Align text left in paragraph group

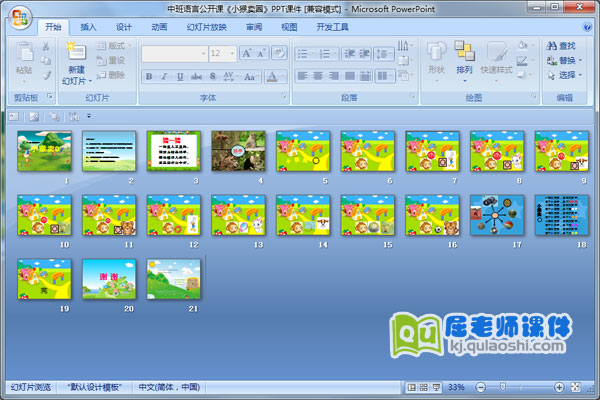[302, 76]
